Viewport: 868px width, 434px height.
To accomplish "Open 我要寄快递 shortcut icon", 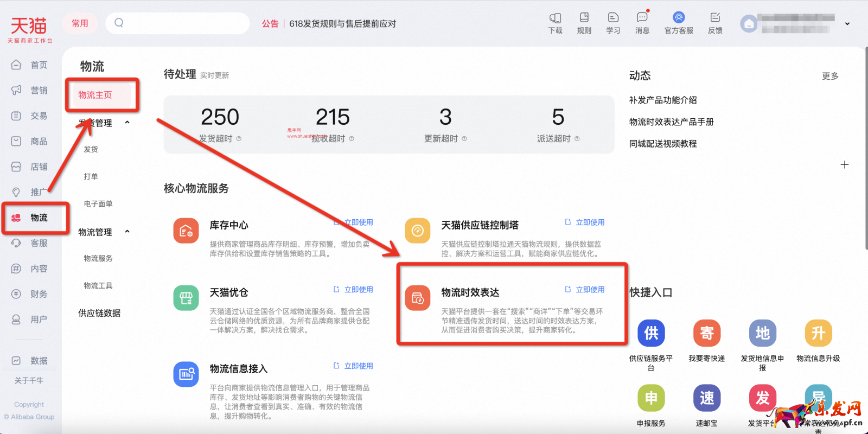I will click(x=707, y=333).
